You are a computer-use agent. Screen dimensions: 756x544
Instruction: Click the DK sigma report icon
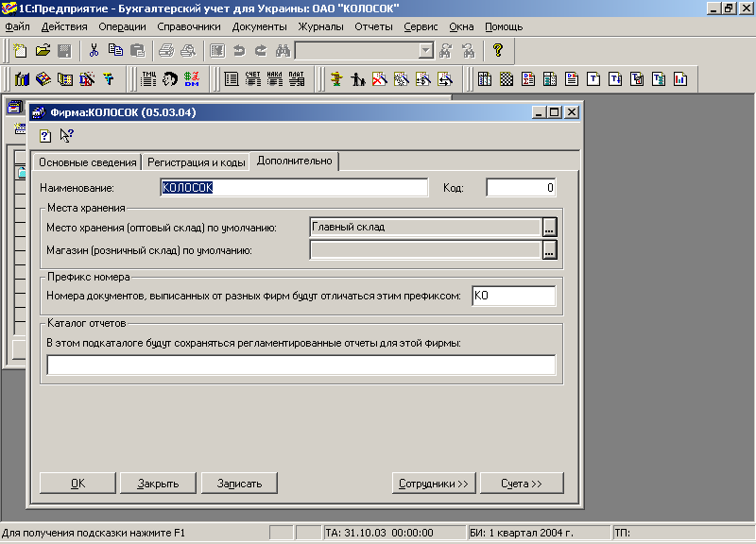(528, 79)
